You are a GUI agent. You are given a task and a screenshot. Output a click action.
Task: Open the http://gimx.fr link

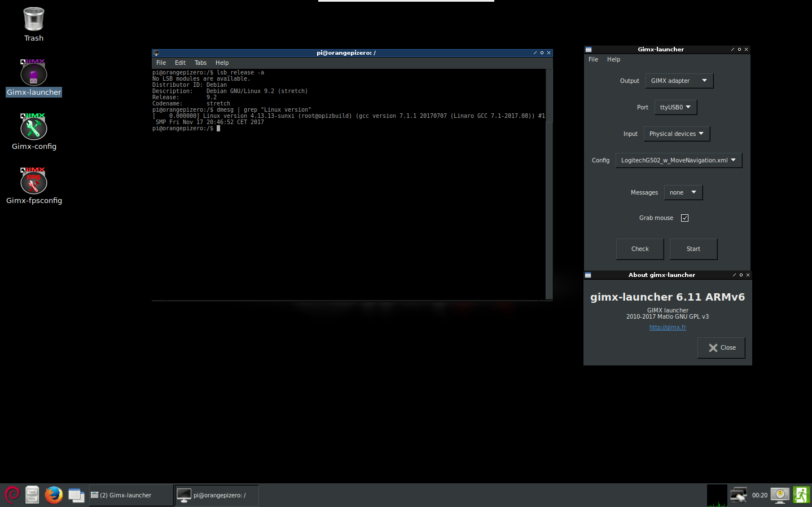point(668,327)
